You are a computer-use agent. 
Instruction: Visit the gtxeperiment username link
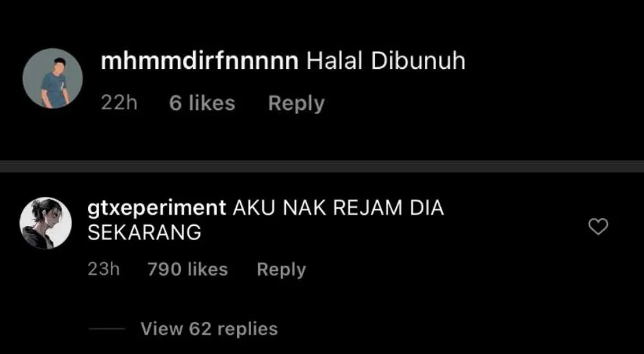point(157,209)
